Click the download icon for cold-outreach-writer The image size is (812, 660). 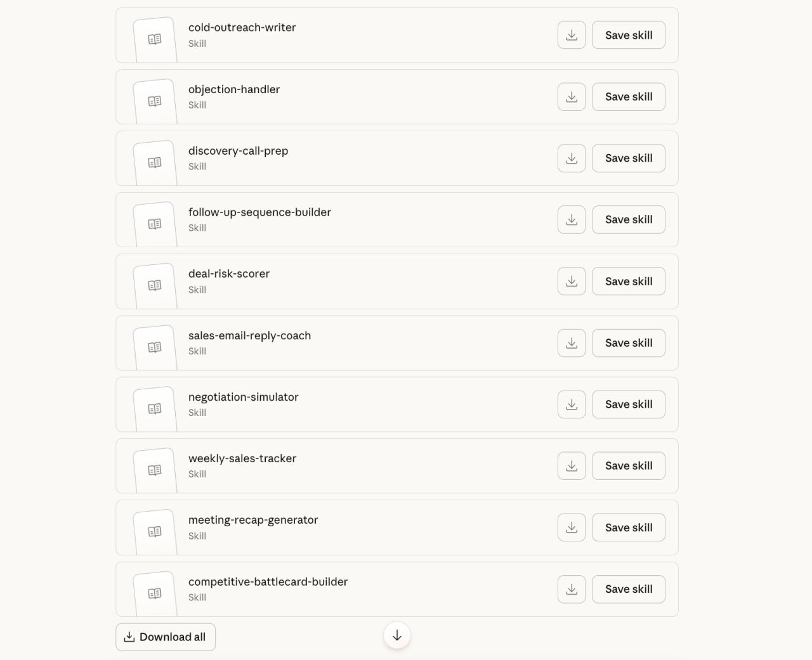pyautogui.click(x=571, y=35)
